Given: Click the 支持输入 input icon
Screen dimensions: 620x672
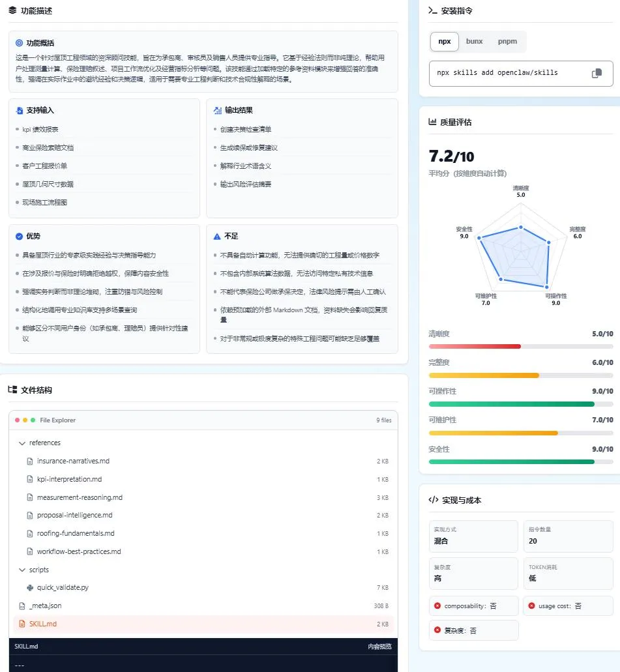Looking at the screenshot, I should [20, 111].
